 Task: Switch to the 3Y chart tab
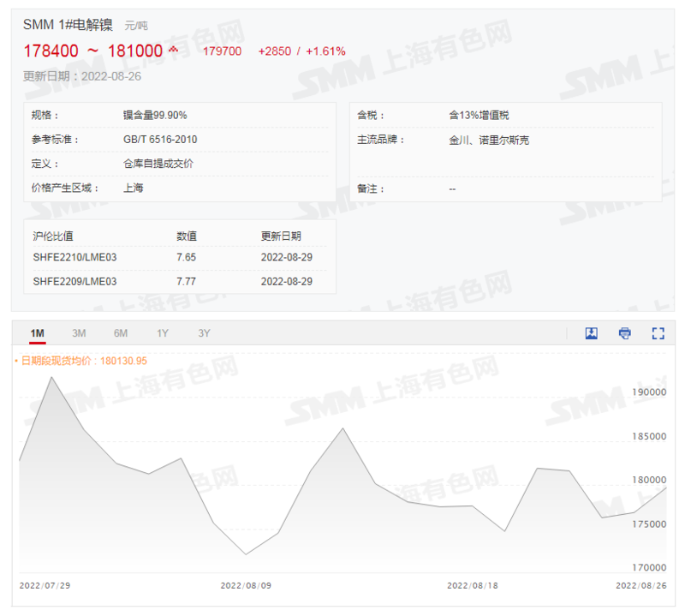[x=203, y=332]
